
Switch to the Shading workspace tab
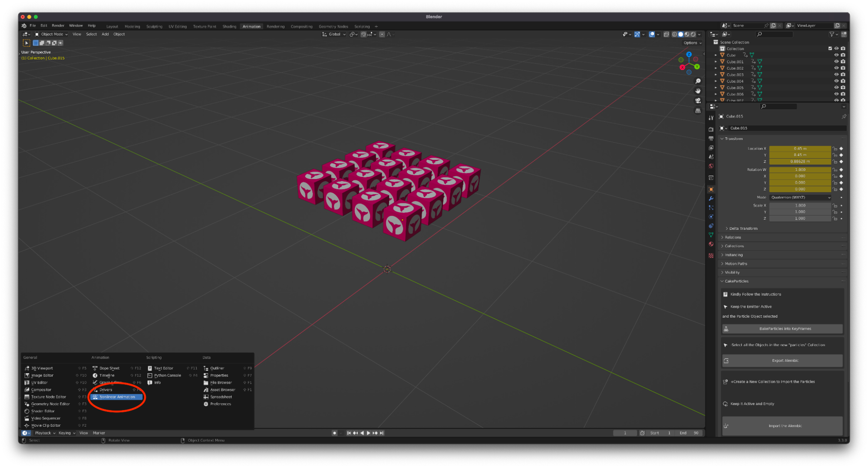(x=229, y=27)
